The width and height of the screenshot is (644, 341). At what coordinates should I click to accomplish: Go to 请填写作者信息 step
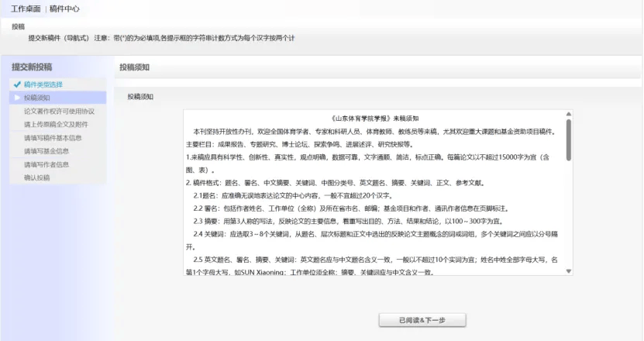tap(46, 164)
